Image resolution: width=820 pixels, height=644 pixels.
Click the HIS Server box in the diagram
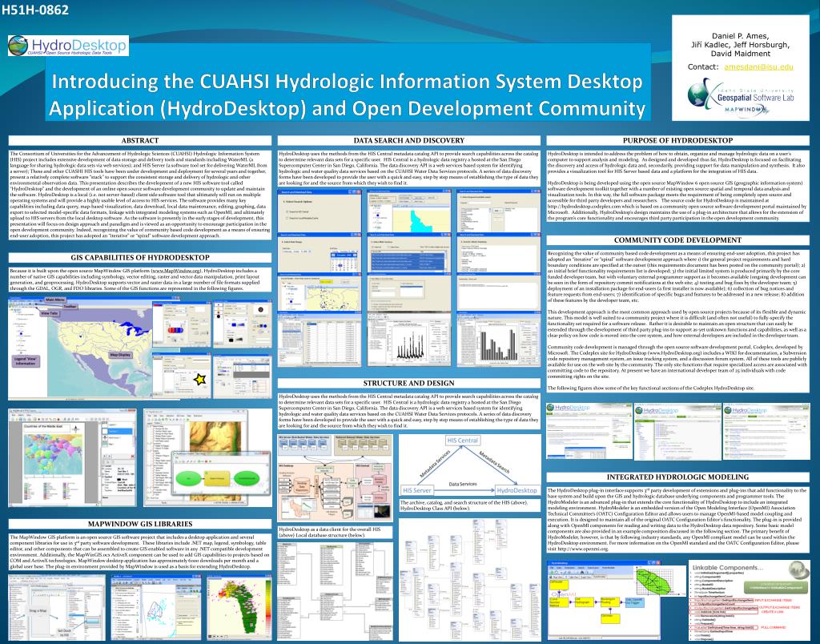(416, 490)
